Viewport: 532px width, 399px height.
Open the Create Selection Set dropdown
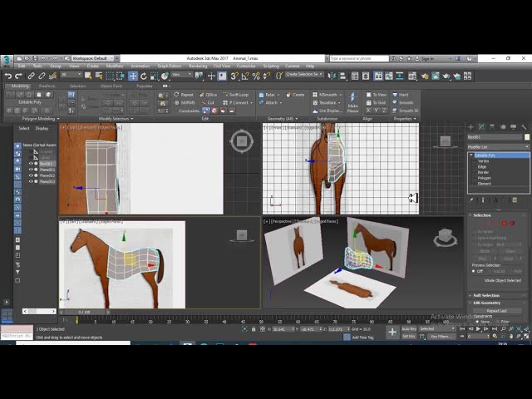(304, 74)
